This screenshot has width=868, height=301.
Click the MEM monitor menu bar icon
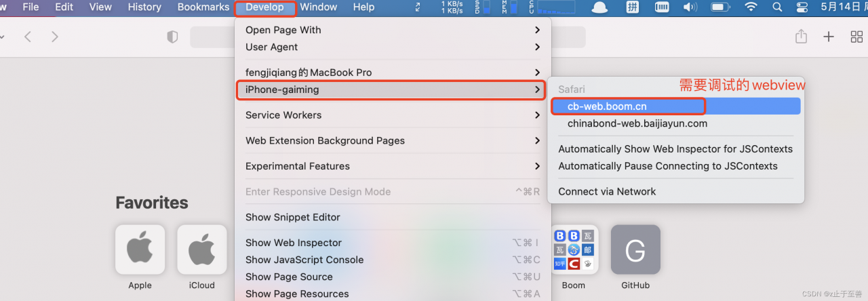509,7
